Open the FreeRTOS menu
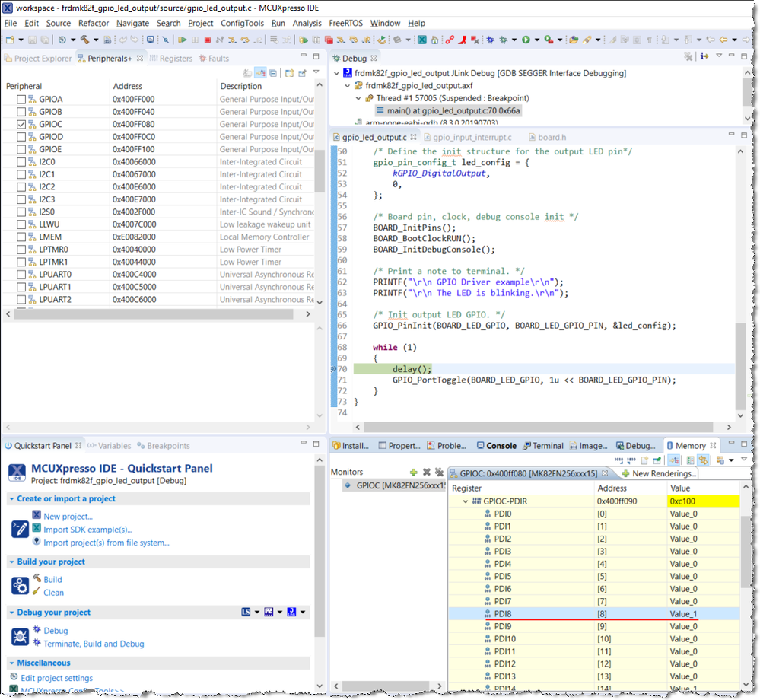760x700 pixels. click(345, 23)
